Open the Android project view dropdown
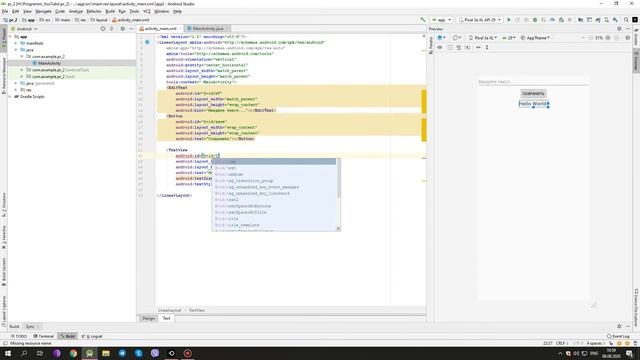640x360 pixels. [x=24, y=29]
